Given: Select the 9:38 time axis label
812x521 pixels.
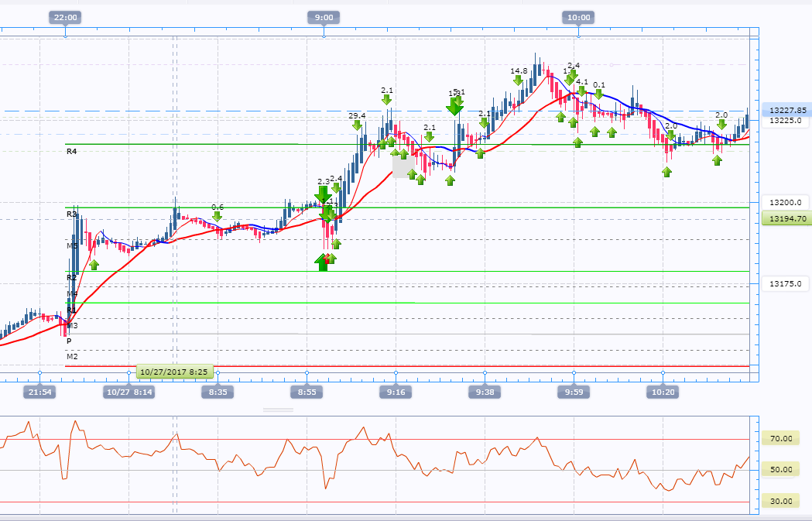Looking at the screenshot, I should pos(485,392).
